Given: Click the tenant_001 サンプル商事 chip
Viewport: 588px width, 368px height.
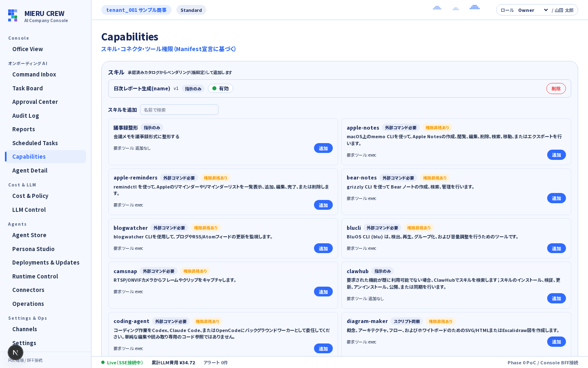Looking at the screenshot, I should (136, 10).
